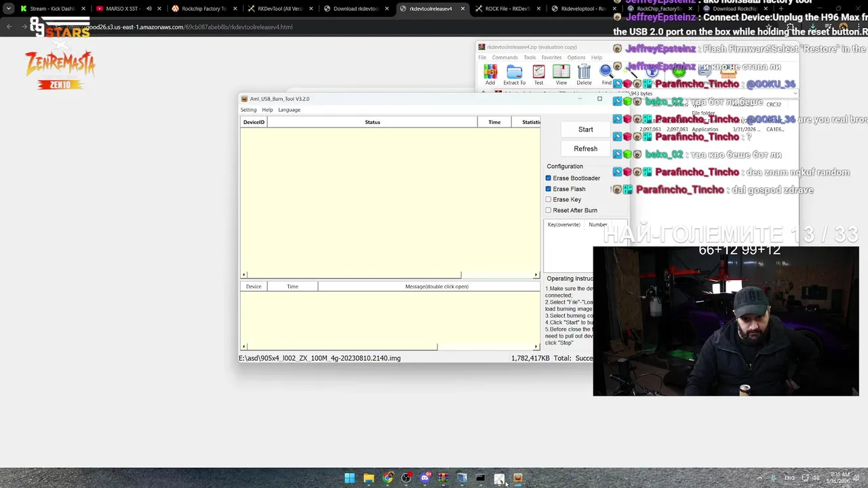The height and width of the screenshot is (488, 868).
Task: Maximize the Aml_USB_Burn_Tool window
Action: [599, 99]
